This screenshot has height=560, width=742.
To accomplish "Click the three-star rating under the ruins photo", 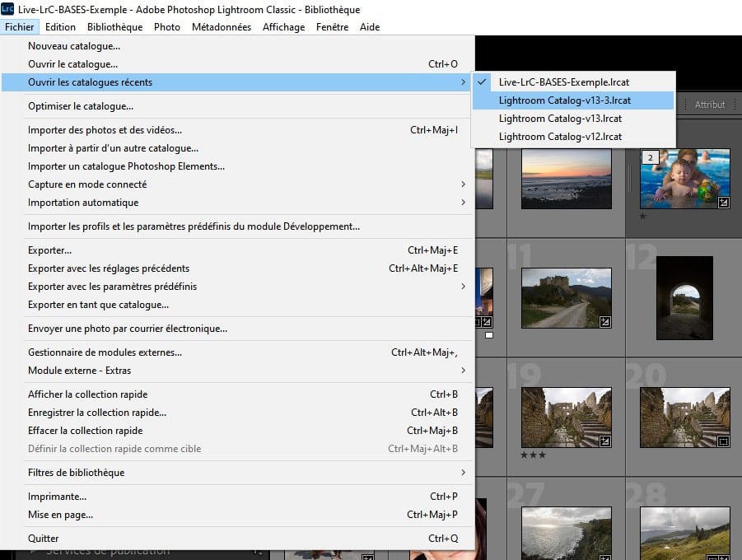I will pyautogui.click(x=534, y=455).
